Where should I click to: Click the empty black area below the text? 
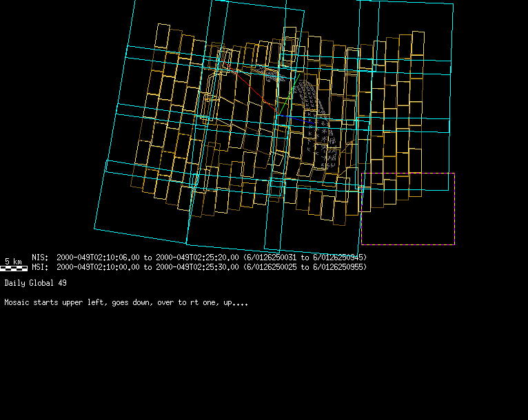click(x=262, y=365)
